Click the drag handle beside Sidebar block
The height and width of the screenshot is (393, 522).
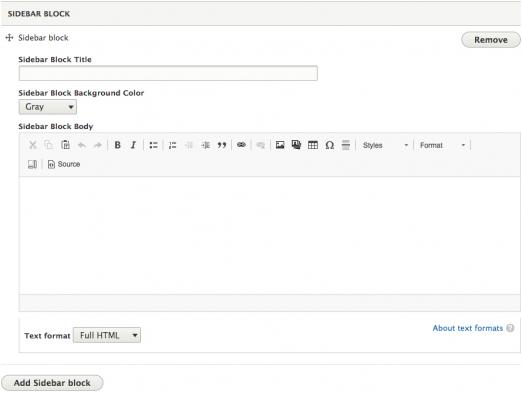(x=9, y=37)
